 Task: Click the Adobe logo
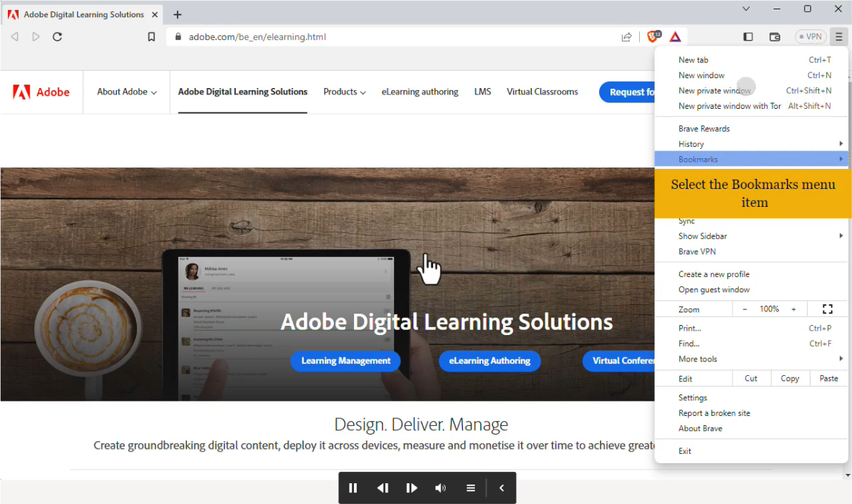click(x=42, y=92)
